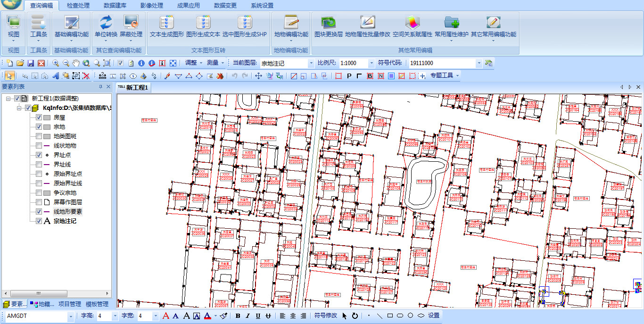This screenshot has height=324, width=644.
Task: Toggle the 线地形要素 layer checkbox
Action: [39, 212]
